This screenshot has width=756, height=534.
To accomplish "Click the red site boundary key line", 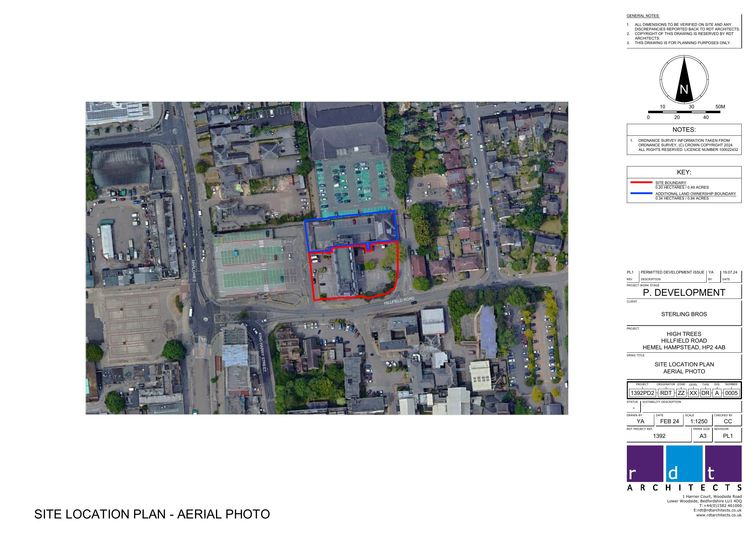I will point(641,182).
